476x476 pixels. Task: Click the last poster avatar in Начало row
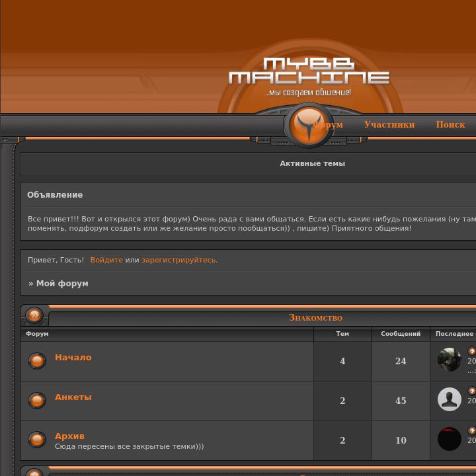point(450,360)
